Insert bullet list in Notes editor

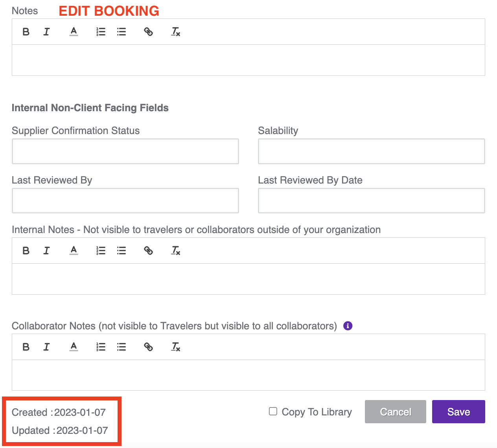(x=121, y=32)
